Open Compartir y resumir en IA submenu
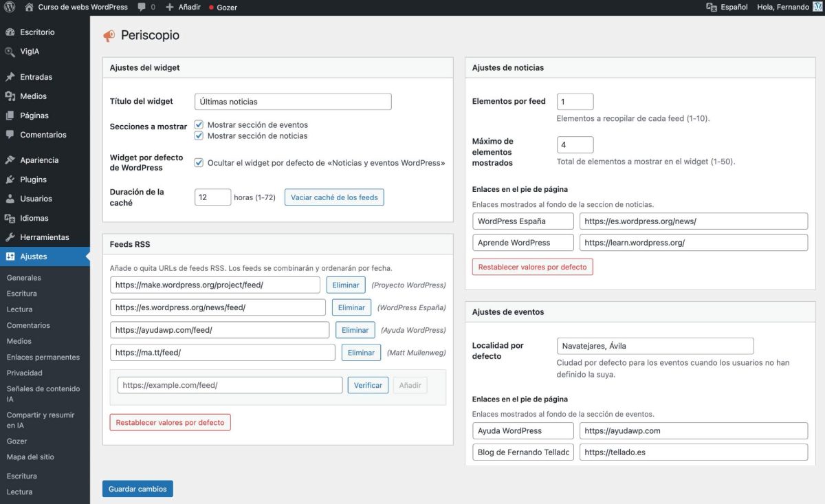Screen dimensions: 825x504 click(41, 420)
